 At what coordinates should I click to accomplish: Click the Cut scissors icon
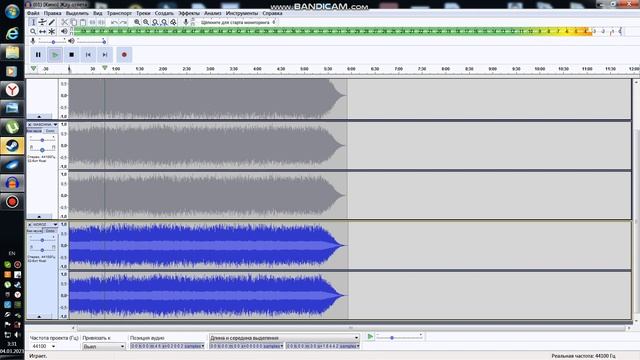coord(64,22)
